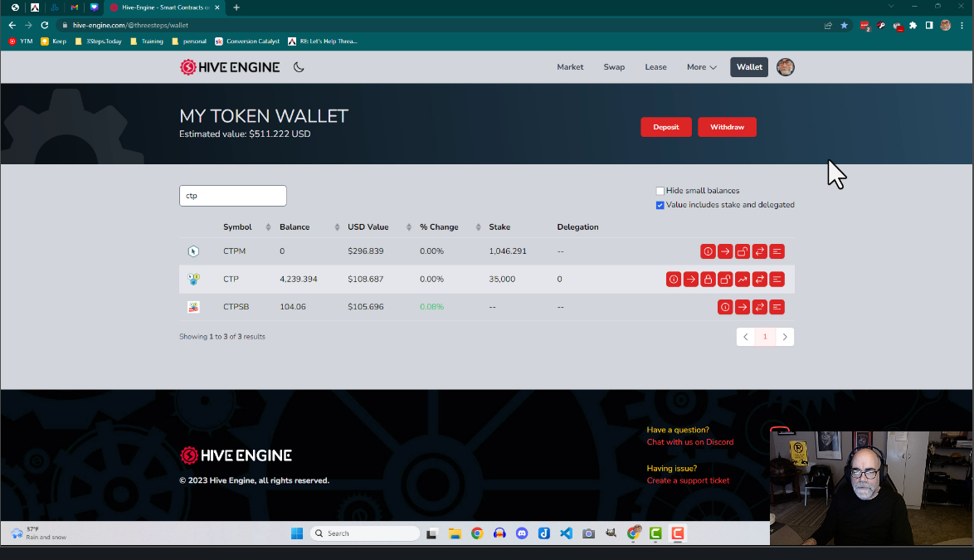Image resolution: width=974 pixels, height=560 pixels.
Task: Go to previous results page
Action: (x=745, y=337)
